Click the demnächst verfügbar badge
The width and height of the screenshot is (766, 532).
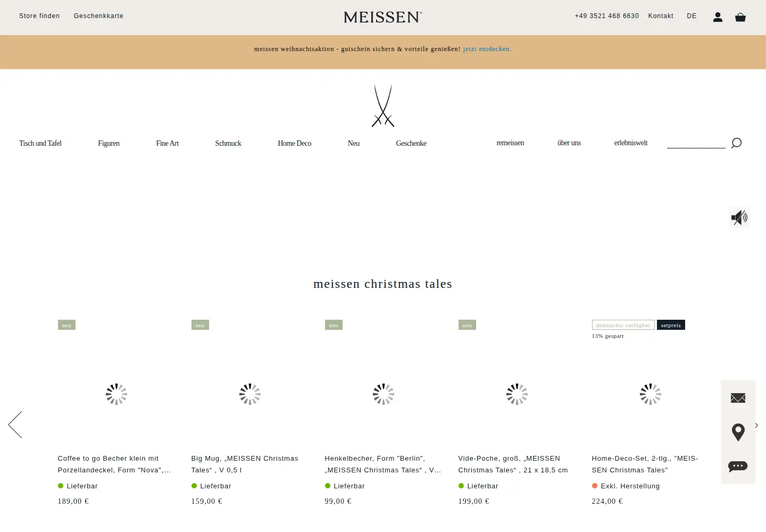tap(623, 325)
